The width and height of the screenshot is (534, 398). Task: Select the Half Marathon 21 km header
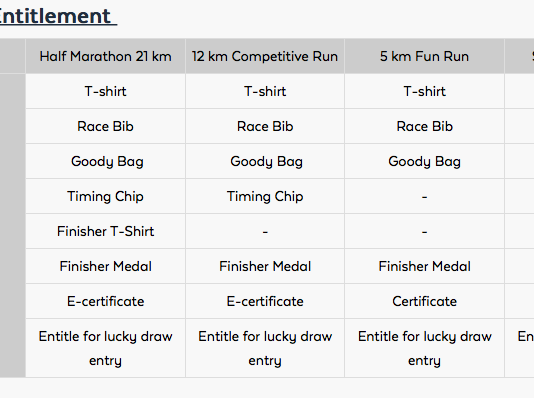(x=106, y=57)
